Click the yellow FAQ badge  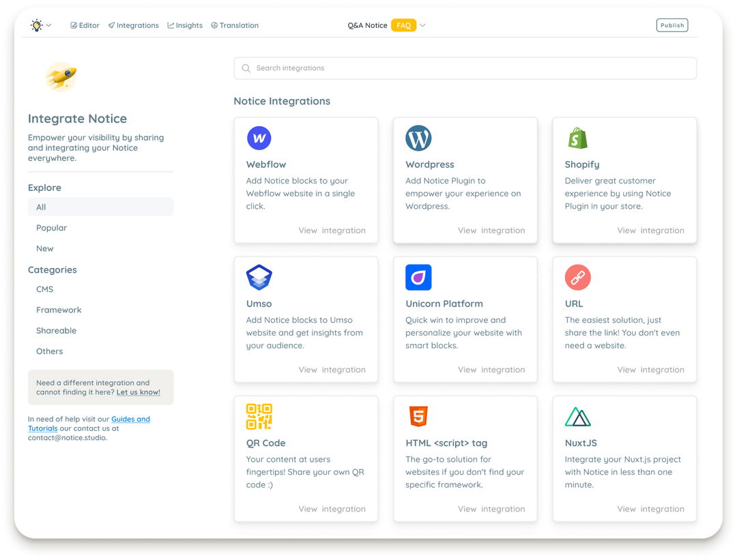(x=403, y=25)
